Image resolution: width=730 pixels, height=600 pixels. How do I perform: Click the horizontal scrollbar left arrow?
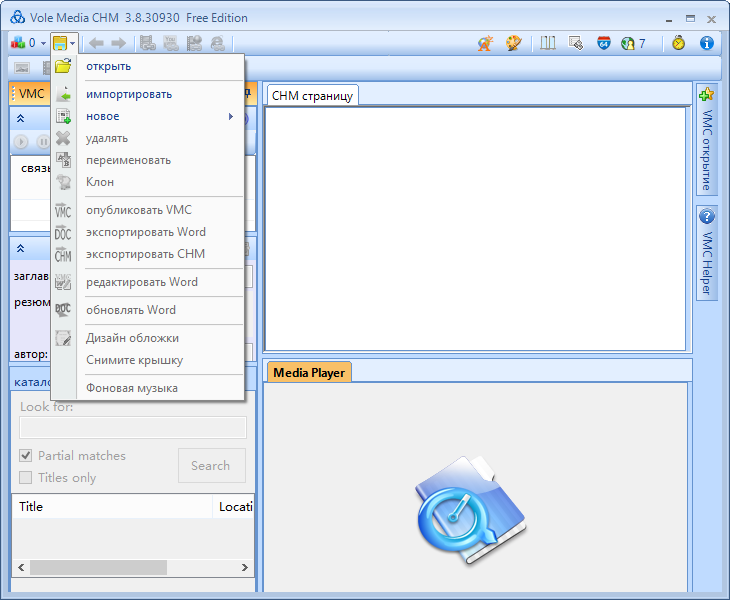pyautogui.click(x=21, y=567)
